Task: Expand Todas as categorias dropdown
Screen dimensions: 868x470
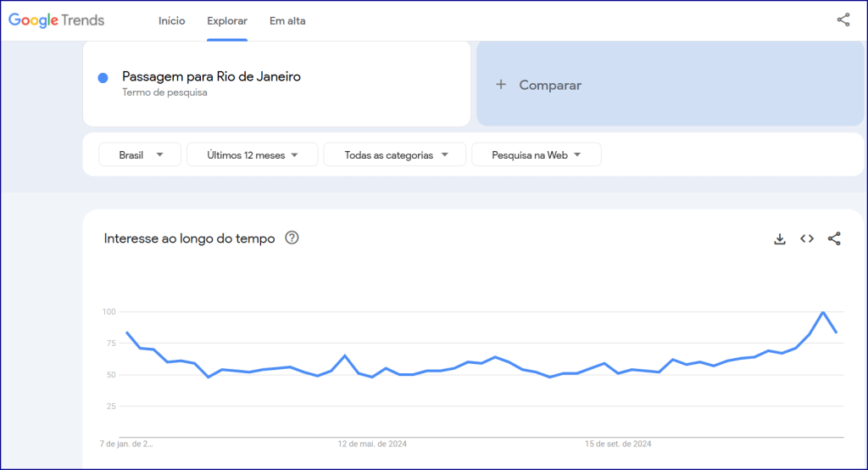Action: pos(395,154)
